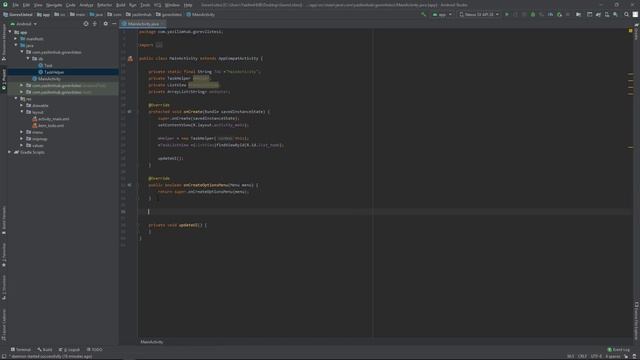Open the VCS menu
The height and width of the screenshot is (360, 640).
pos(158,5)
